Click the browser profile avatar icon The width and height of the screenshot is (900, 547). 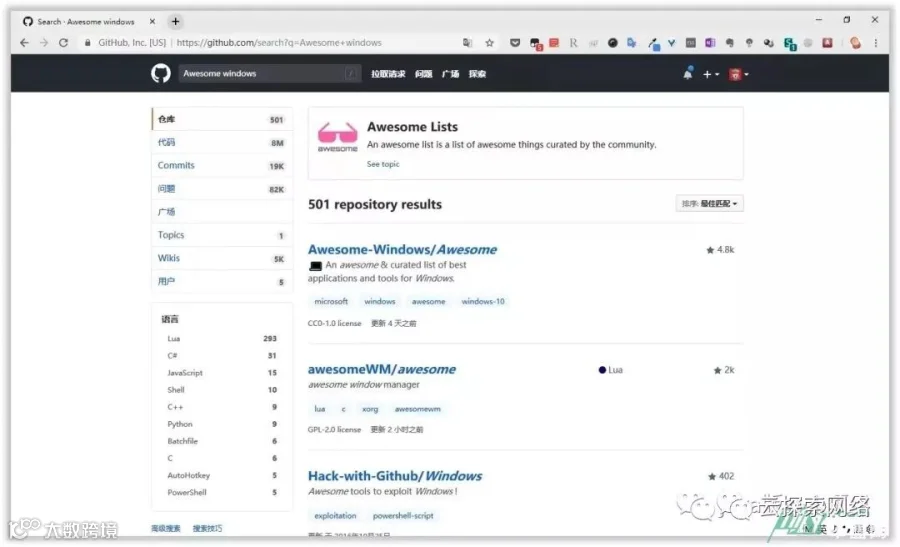tap(855, 42)
